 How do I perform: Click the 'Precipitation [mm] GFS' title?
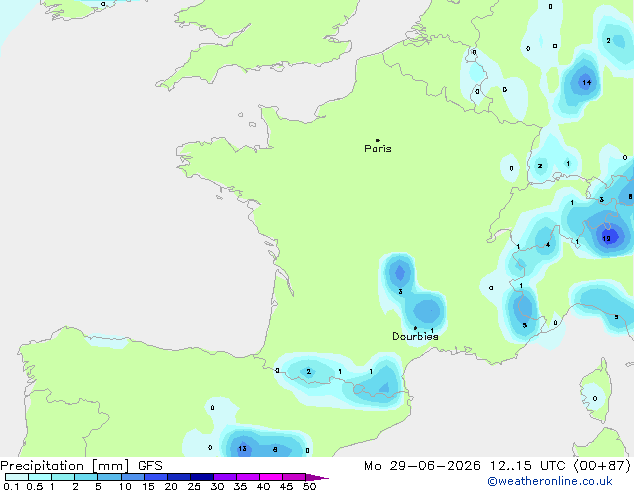point(81,466)
